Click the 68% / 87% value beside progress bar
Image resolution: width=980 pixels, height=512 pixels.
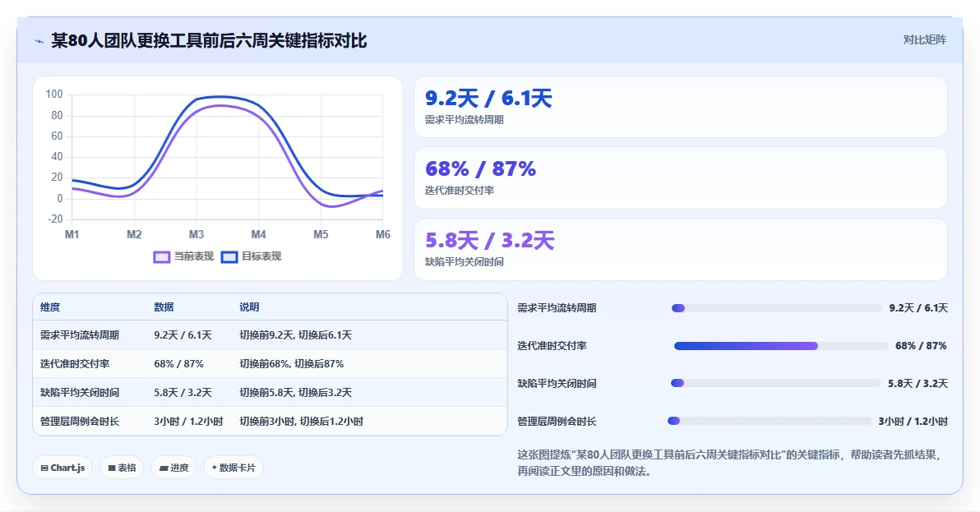(922, 346)
